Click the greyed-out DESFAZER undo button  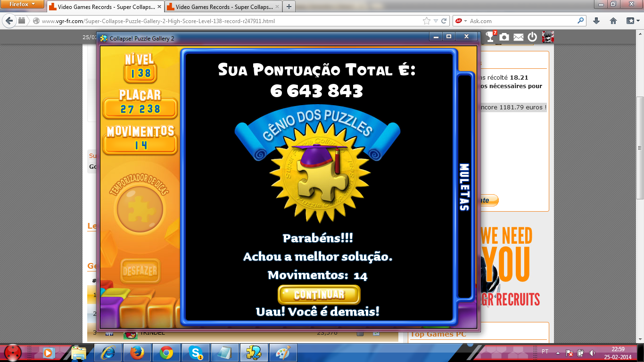point(140,271)
